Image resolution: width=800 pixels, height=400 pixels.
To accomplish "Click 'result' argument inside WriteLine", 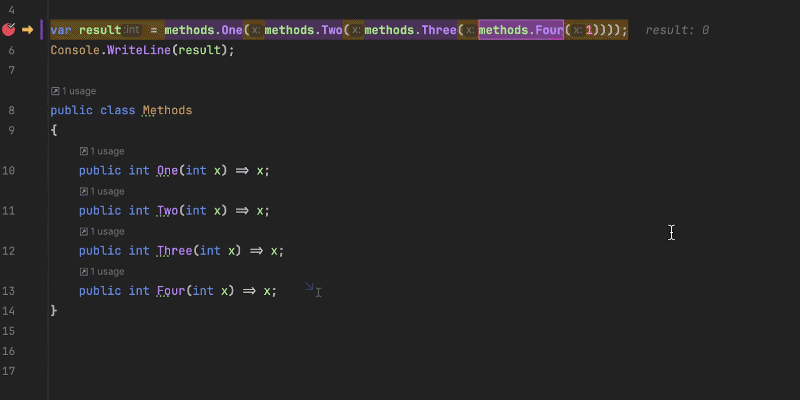I will coord(199,51).
